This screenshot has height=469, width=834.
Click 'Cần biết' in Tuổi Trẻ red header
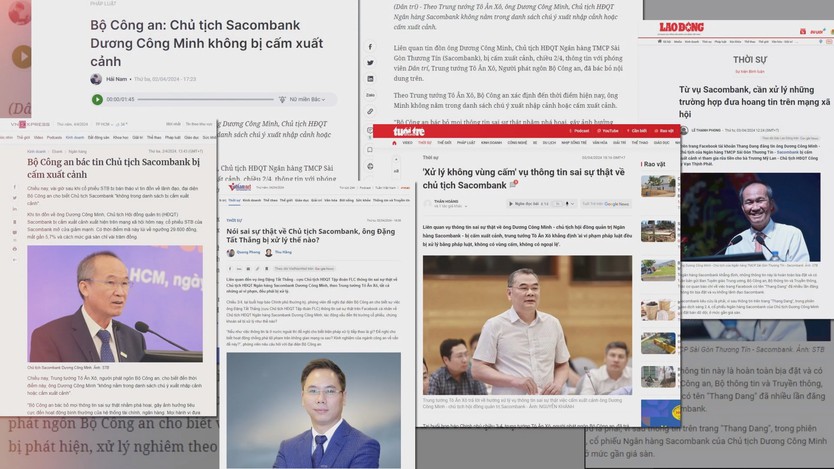[637, 131]
